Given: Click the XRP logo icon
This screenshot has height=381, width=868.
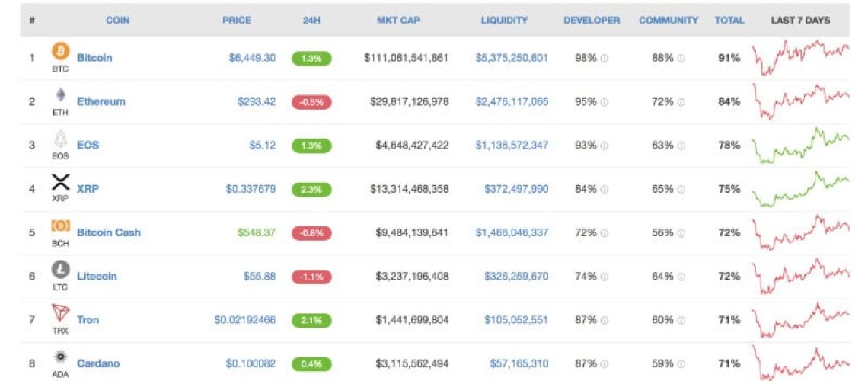Looking at the screenshot, I should click(x=60, y=182).
